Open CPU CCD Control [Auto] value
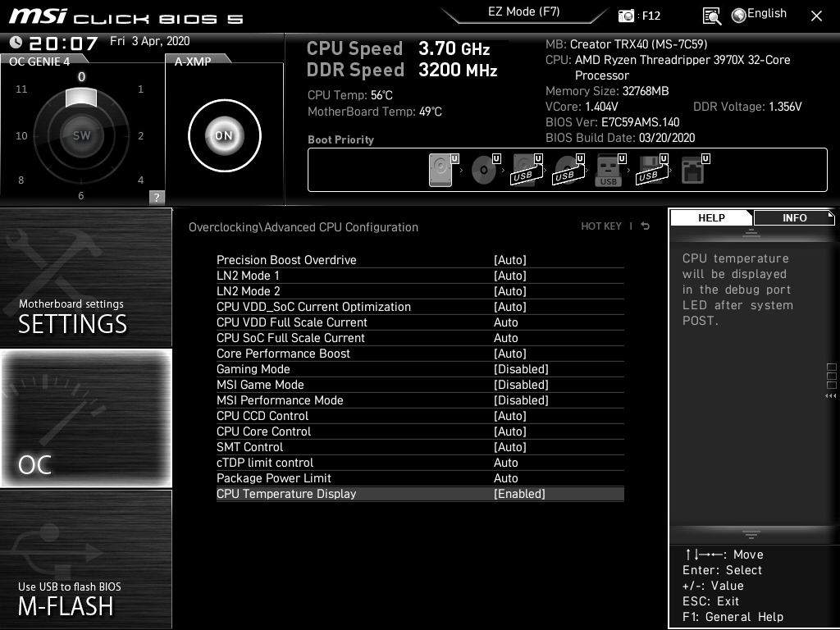Image resolution: width=840 pixels, height=630 pixels. point(510,416)
